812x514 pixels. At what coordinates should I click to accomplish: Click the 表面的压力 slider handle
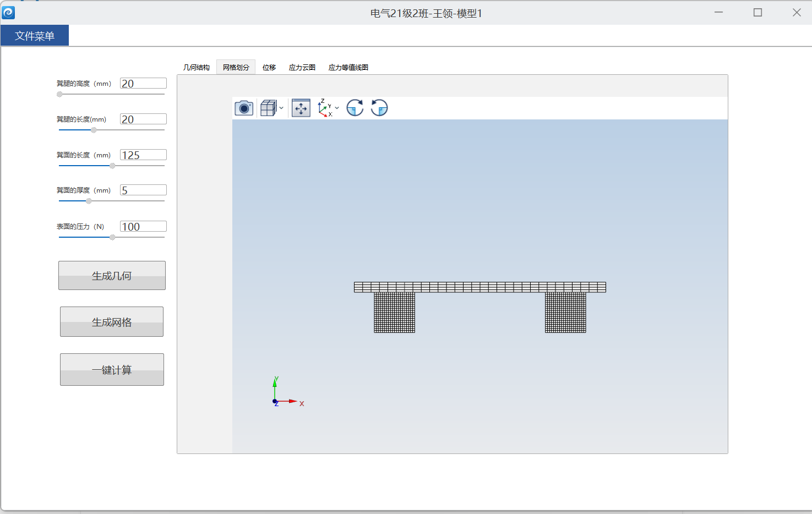pyautogui.click(x=112, y=237)
